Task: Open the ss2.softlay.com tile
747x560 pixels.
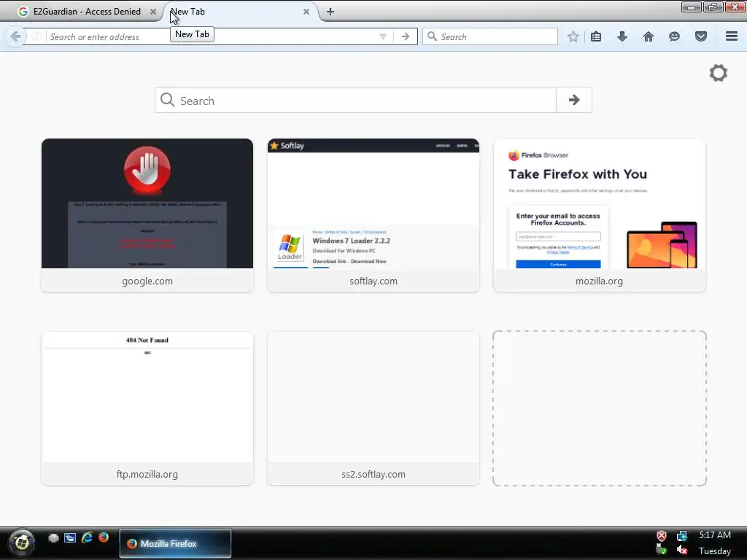Action: 373,408
